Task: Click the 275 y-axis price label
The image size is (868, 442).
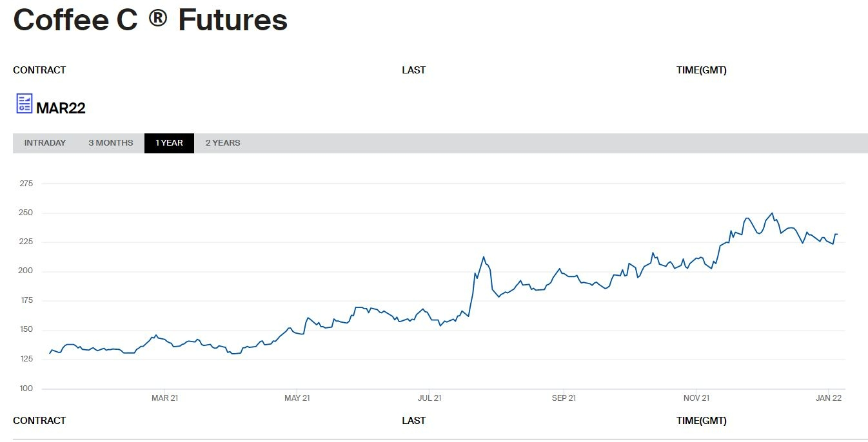Action: (26, 184)
